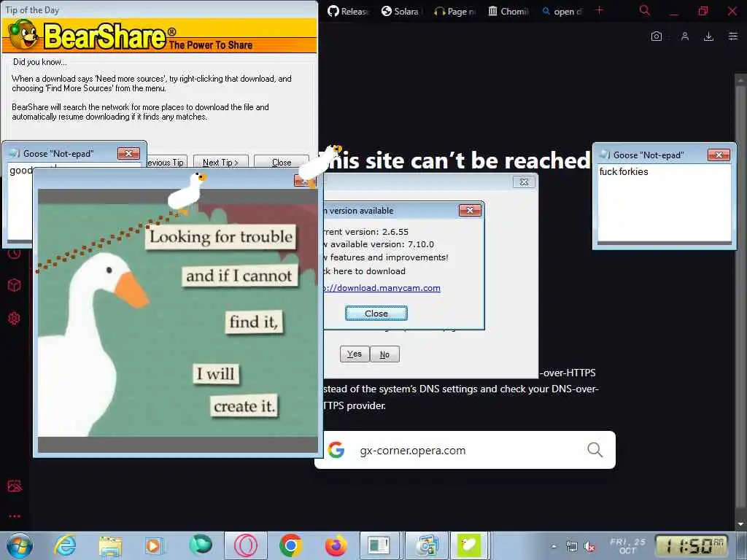Close the gray dialog behind ManyCam popup
Image resolution: width=747 pixels, height=560 pixels.
coord(524,182)
